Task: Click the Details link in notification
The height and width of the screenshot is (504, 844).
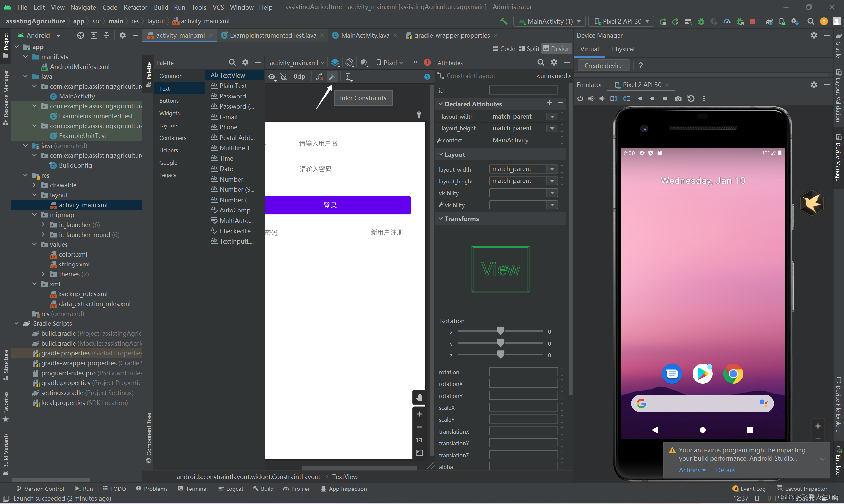Action: coord(725,470)
